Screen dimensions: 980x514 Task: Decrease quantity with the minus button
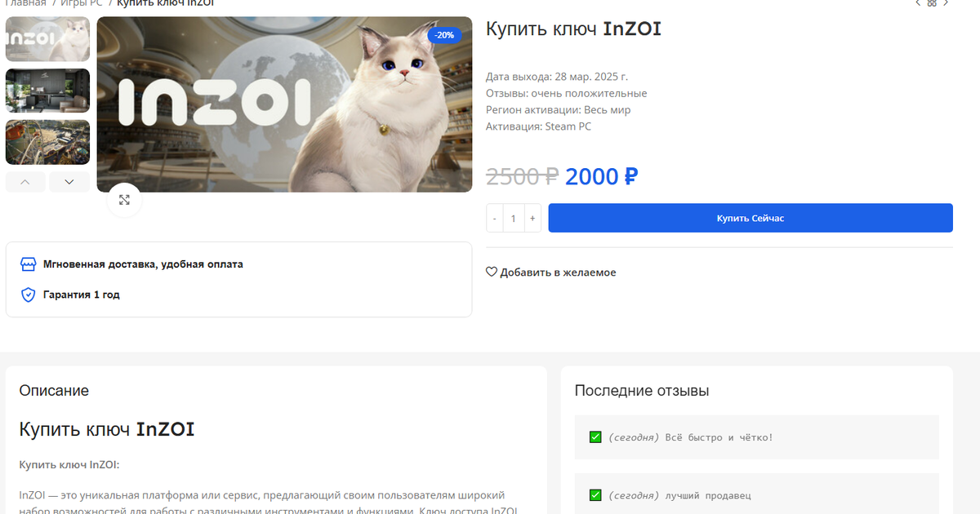(494, 219)
